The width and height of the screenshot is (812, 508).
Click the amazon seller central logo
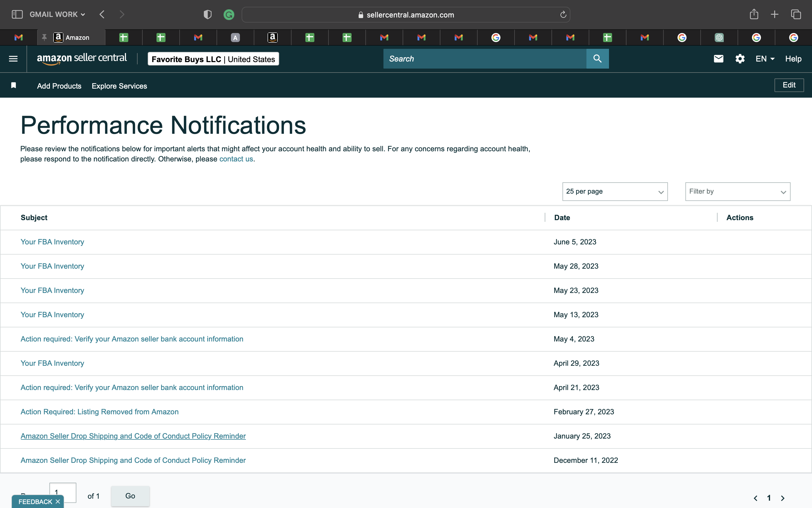[81, 58]
